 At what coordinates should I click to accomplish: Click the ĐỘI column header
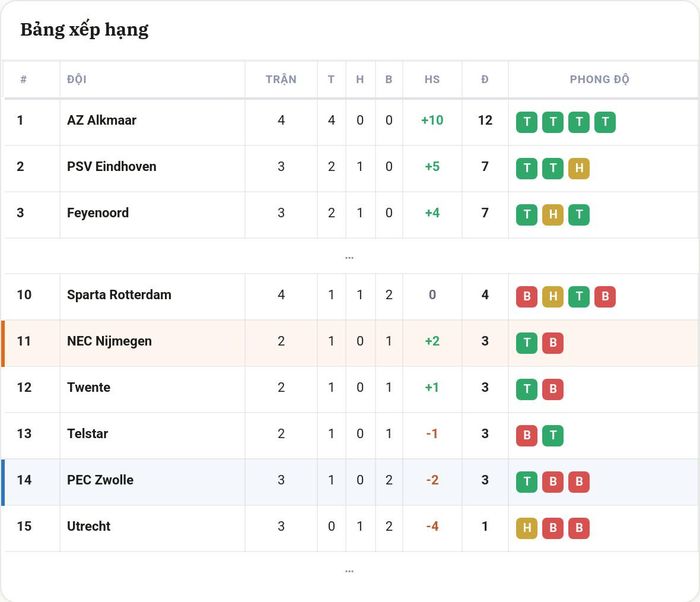pyautogui.click(x=77, y=79)
